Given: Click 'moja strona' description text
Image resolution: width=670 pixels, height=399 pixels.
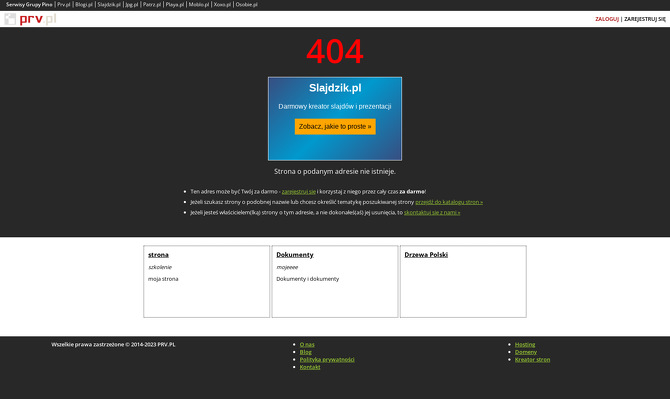Looking at the screenshot, I should [x=163, y=279].
